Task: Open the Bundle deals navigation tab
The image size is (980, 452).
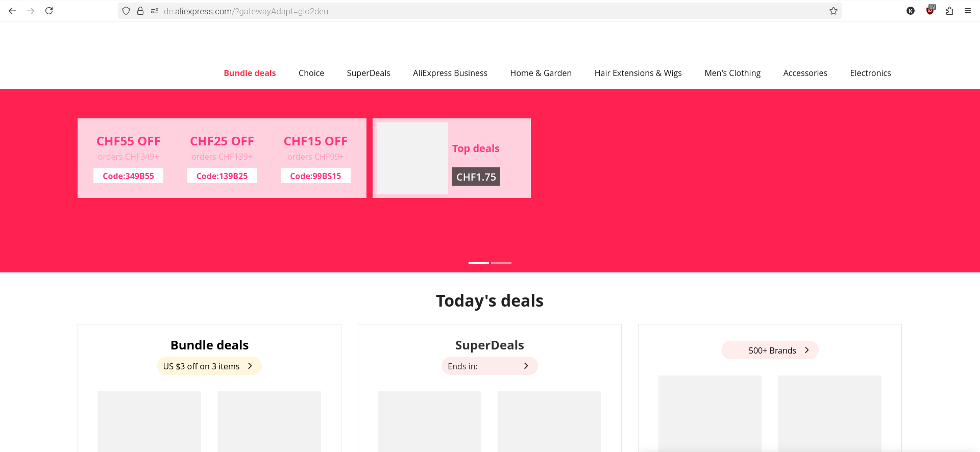Action: point(250,73)
